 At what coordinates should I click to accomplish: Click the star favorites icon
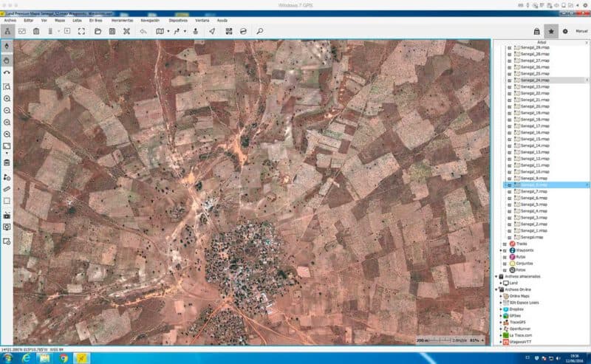(551, 31)
